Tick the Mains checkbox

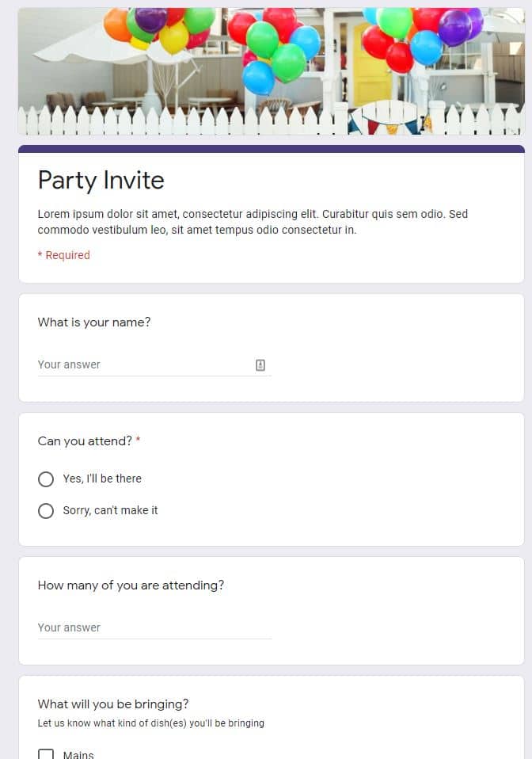click(46, 754)
